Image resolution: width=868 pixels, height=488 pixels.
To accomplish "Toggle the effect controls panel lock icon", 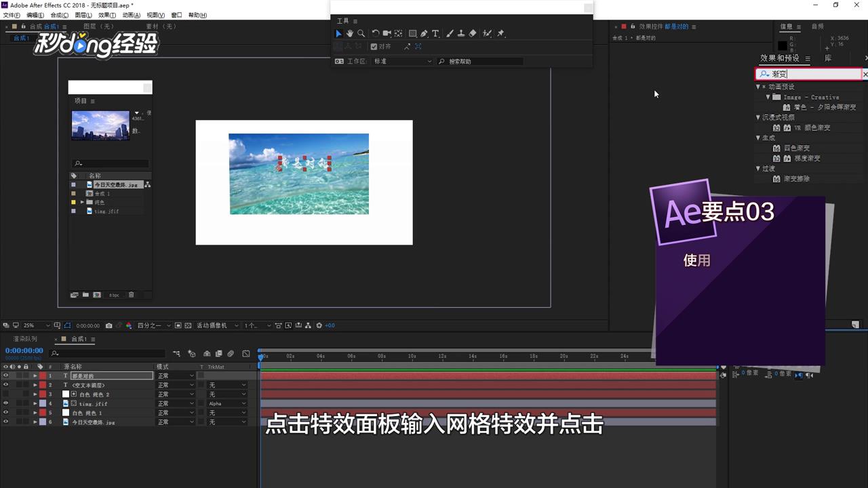I will (x=632, y=26).
